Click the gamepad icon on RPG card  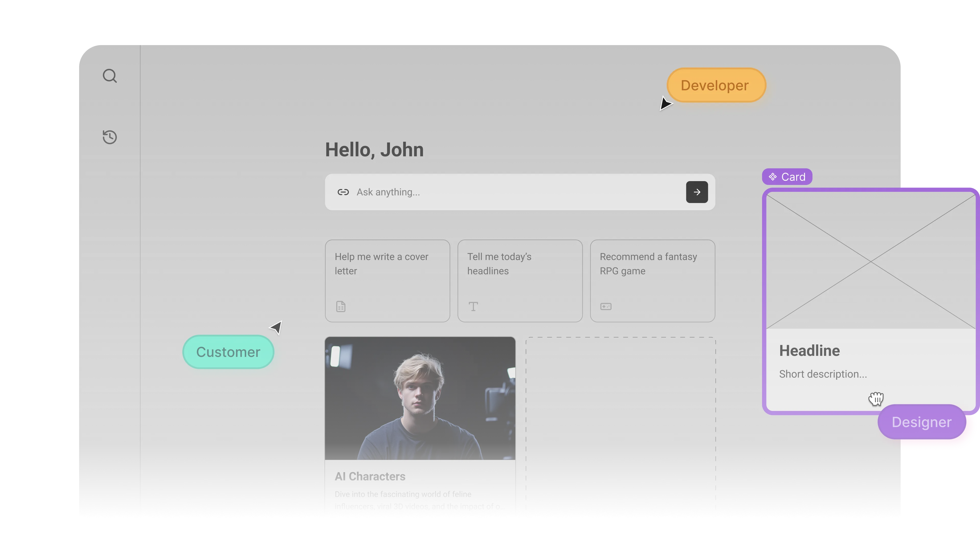pos(606,306)
